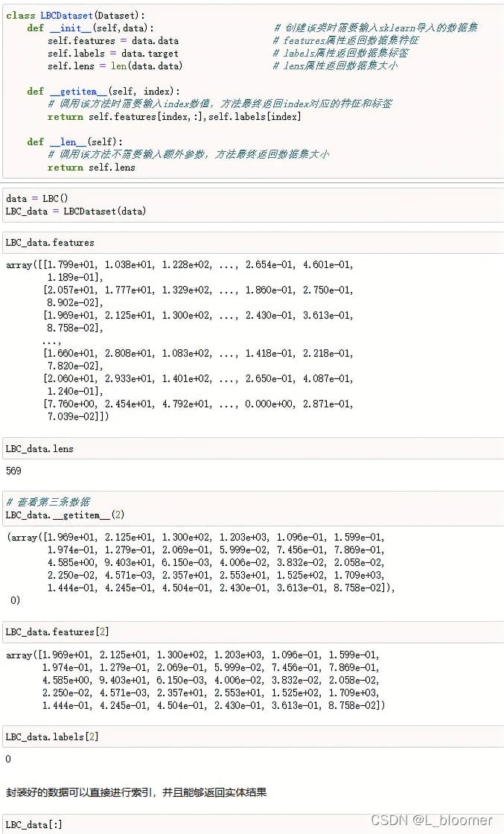Image resolution: width=504 pixels, height=834 pixels.
Task: Click the 'def __len__(self):' line
Action: [x=74, y=142]
